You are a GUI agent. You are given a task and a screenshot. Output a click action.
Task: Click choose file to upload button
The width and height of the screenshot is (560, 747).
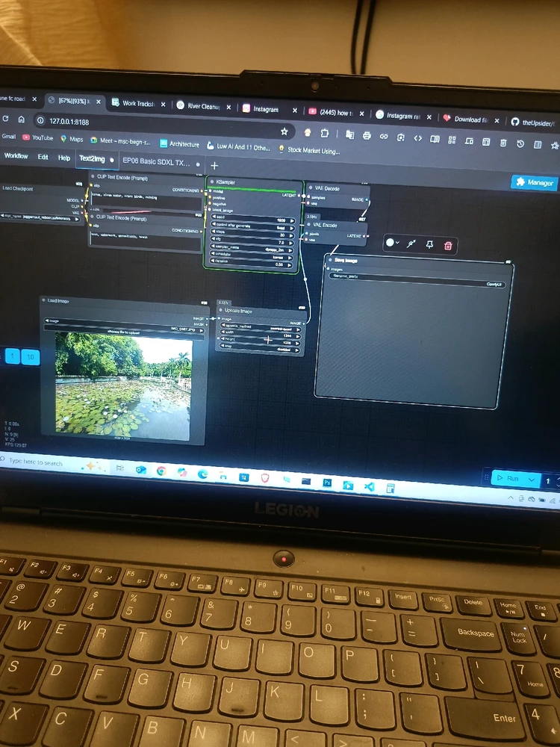pyautogui.click(x=124, y=332)
